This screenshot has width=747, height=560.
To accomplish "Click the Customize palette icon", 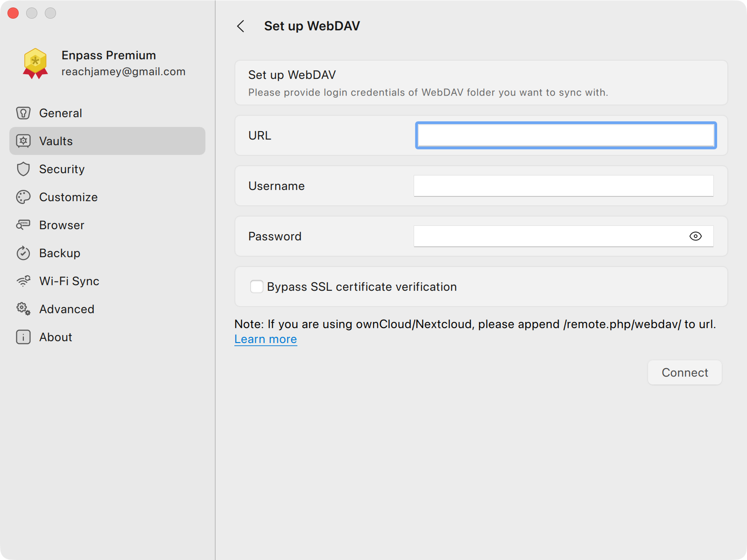I will tap(23, 197).
